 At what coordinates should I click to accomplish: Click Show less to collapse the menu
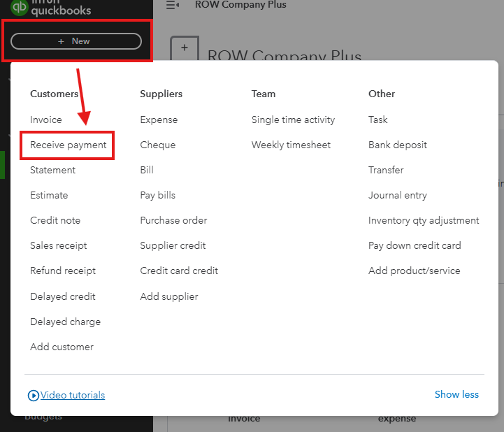pyautogui.click(x=456, y=394)
